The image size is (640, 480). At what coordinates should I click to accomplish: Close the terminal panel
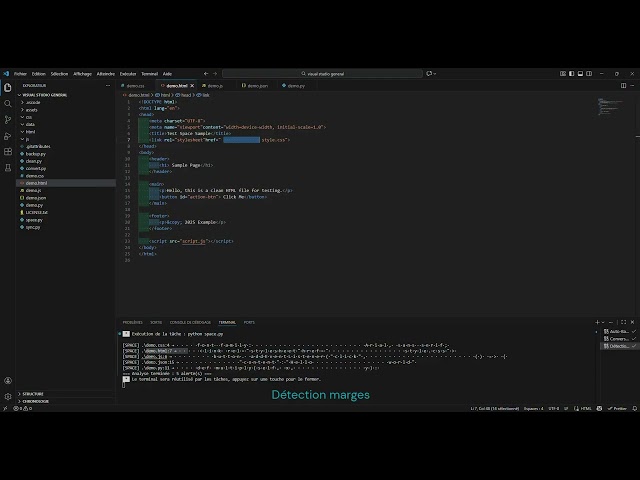(632, 322)
